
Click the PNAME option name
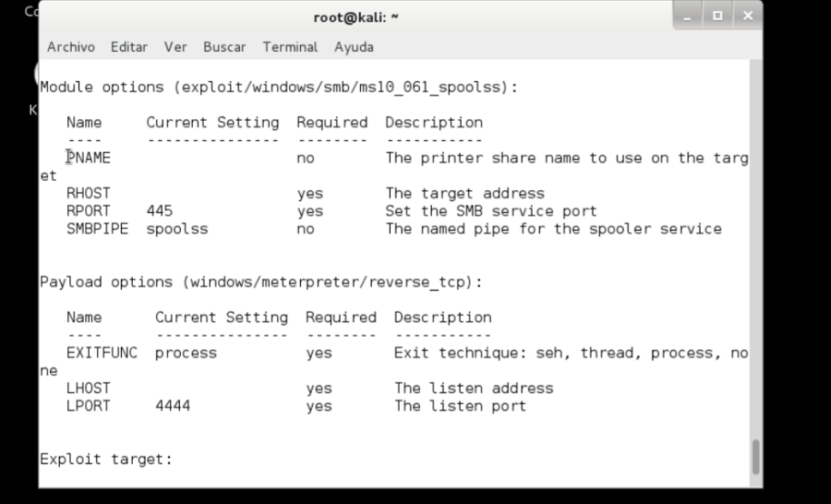89,158
